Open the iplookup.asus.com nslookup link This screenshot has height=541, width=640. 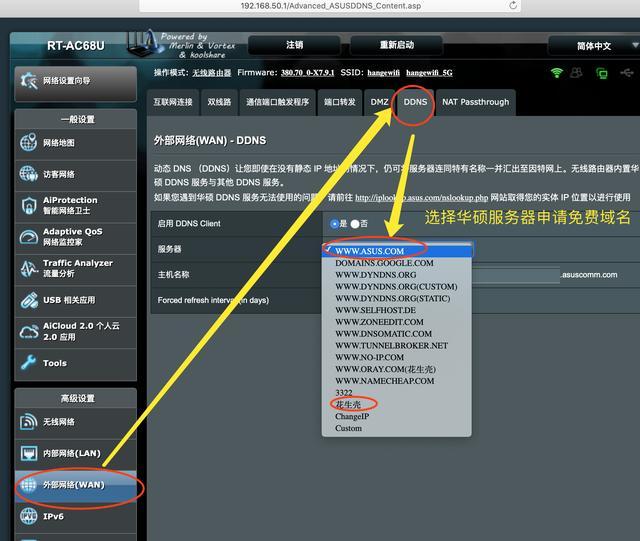pos(421,198)
